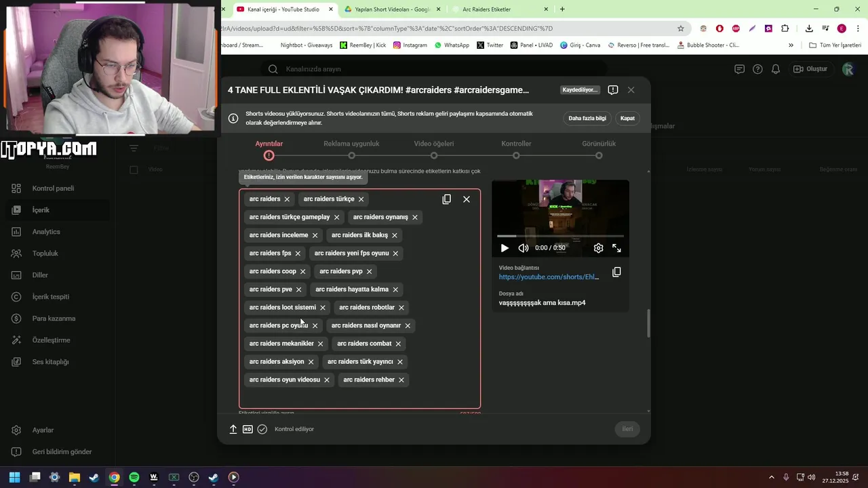The width and height of the screenshot is (868, 488).
Task: Open the Windows Start menu
Action: pos(14,477)
